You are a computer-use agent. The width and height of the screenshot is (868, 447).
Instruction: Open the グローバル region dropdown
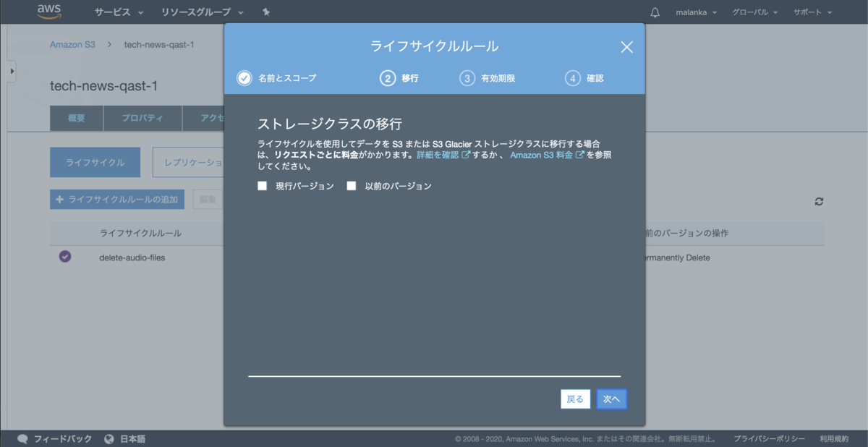(754, 12)
